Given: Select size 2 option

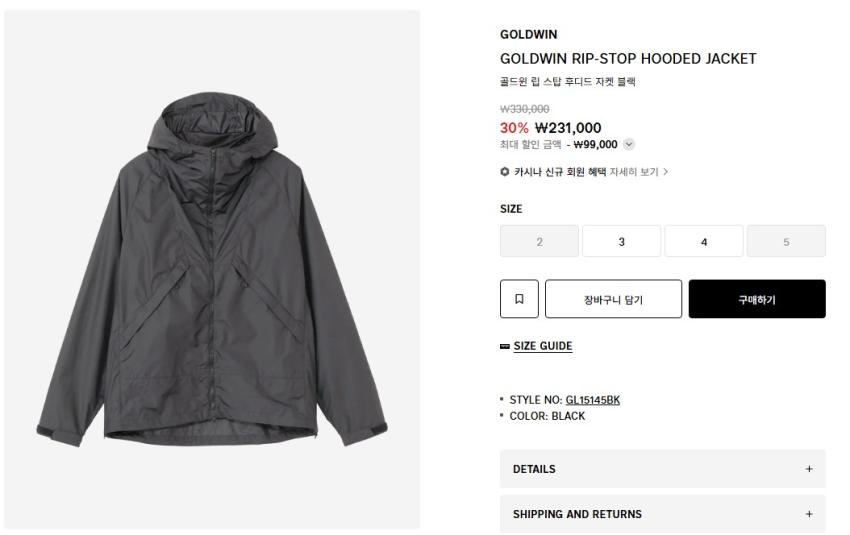Looking at the screenshot, I should pyautogui.click(x=539, y=241).
